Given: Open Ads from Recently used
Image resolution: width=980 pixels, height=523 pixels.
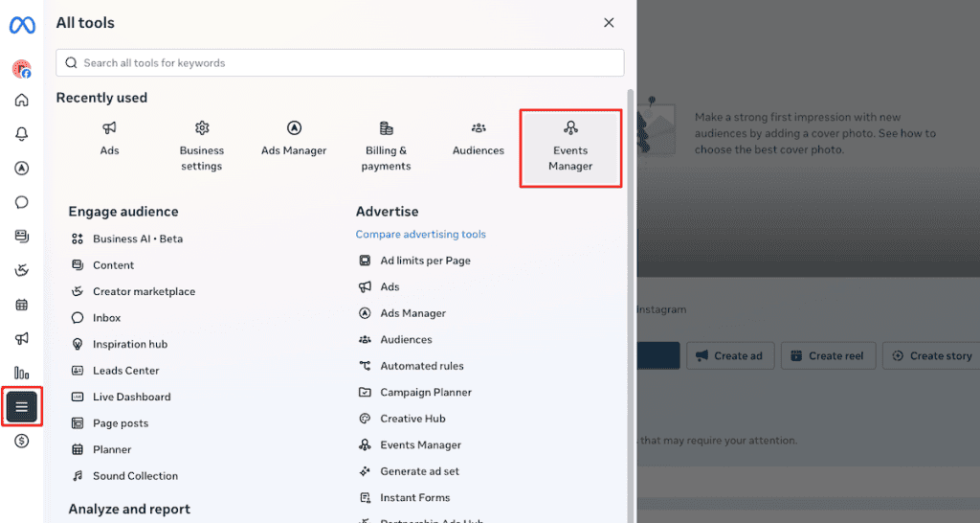Looking at the screenshot, I should [x=109, y=139].
